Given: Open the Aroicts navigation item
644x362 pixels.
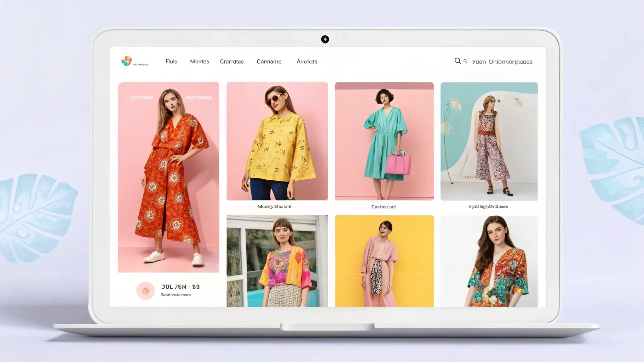Looking at the screenshot, I should tap(307, 62).
